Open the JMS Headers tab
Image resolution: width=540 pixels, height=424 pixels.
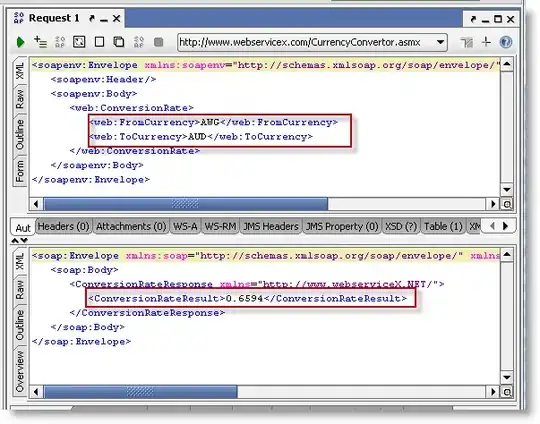(x=271, y=226)
